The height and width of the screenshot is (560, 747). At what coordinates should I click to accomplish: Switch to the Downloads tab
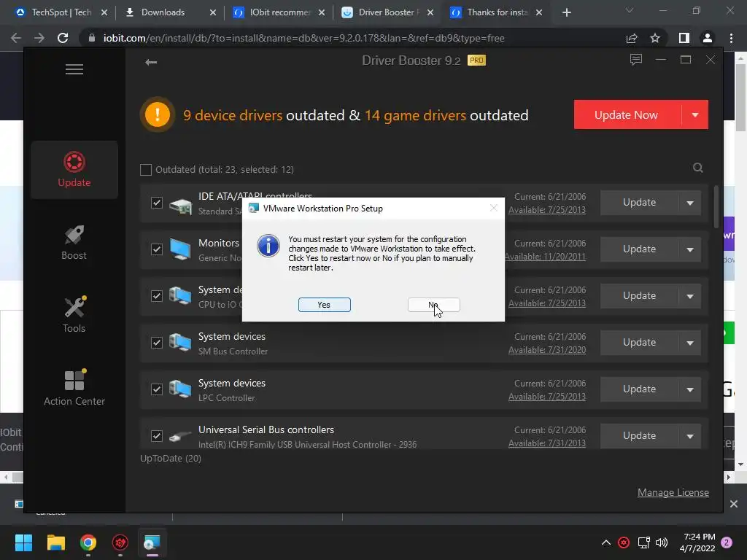coord(163,12)
